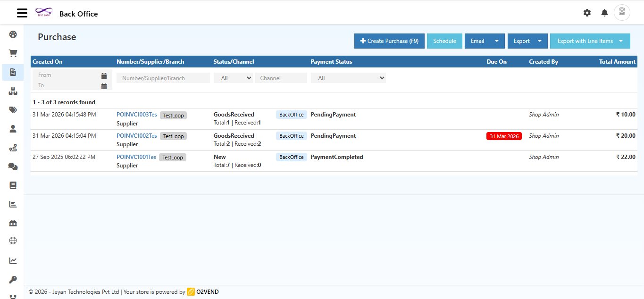644x299 pixels.
Task: Open the POINVC1001Tes purchase record link
Action: pos(136,157)
